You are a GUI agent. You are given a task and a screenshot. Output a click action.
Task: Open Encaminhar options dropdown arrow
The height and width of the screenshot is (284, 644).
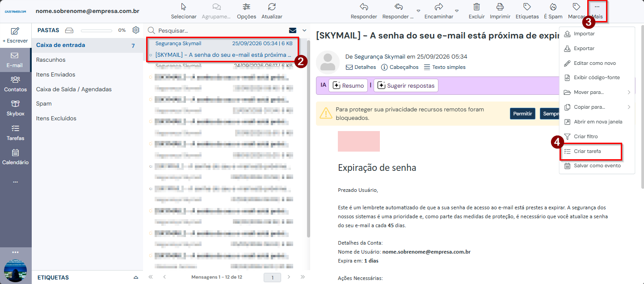click(457, 11)
